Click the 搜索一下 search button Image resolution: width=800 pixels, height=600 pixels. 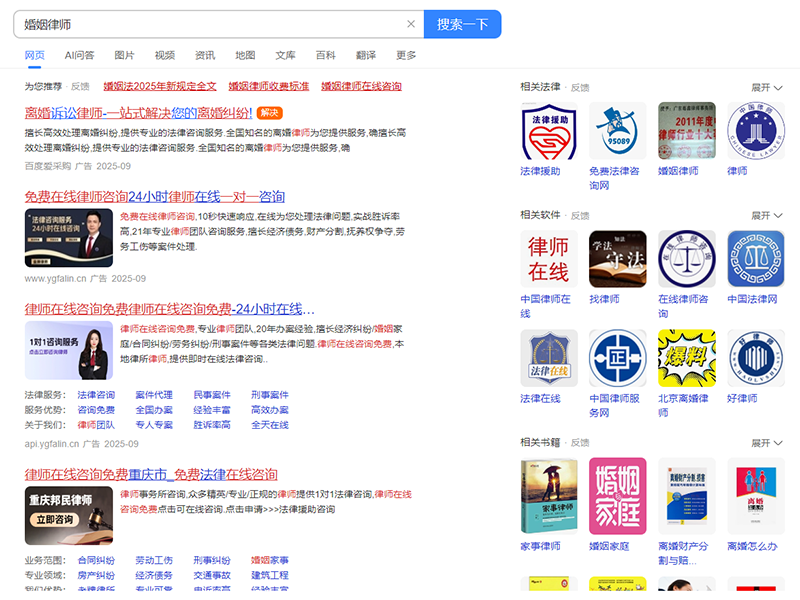pos(462,24)
